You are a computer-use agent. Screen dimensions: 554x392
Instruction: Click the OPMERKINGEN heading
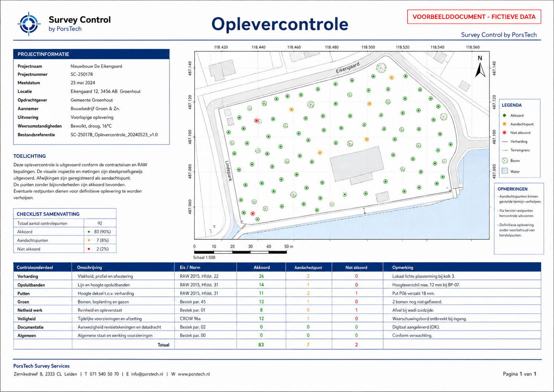point(512,189)
